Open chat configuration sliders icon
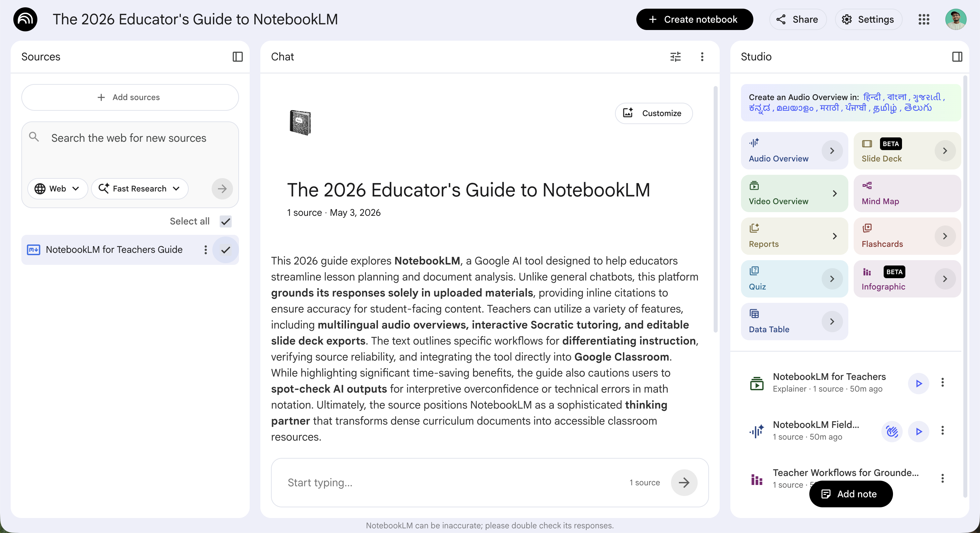980x533 pixels. pyautogui.click(x=675, y=57)
